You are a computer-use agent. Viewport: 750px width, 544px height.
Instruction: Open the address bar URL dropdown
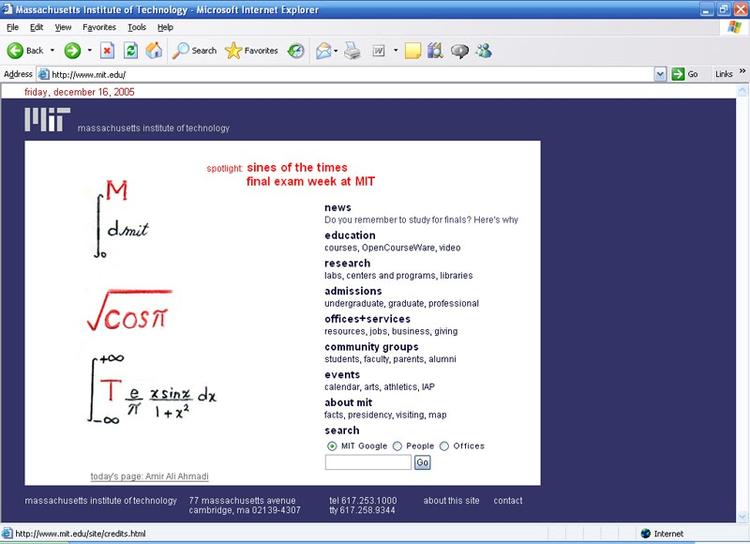click(660, 74)
